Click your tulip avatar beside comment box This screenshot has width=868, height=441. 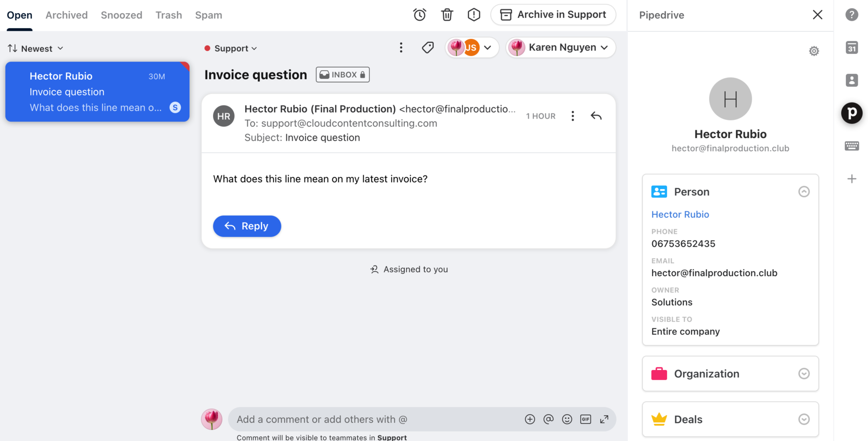coord(211,419)
